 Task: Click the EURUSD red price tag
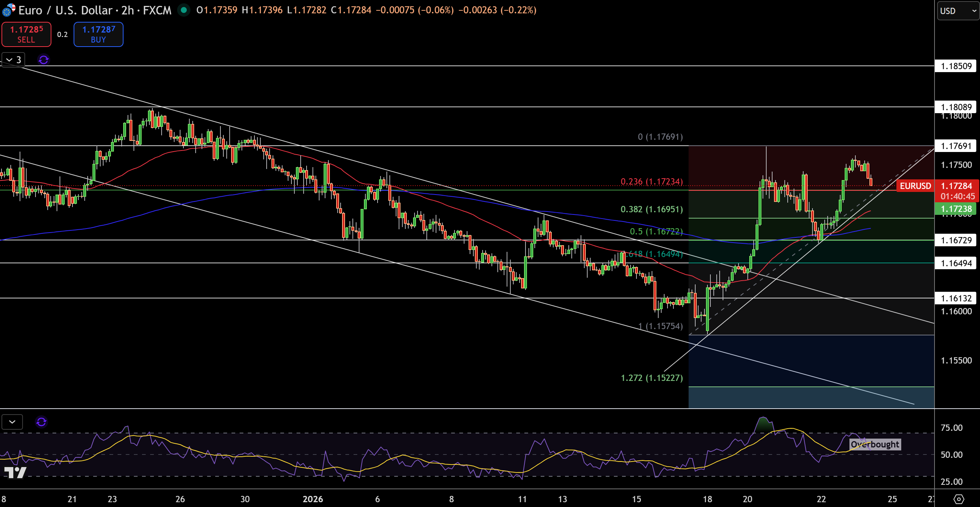point(915,186)
